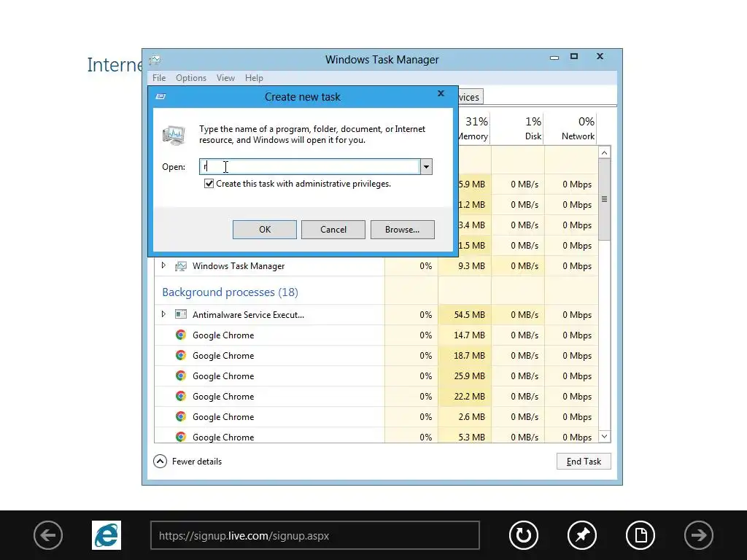The width and height of the screenshot is (747, 560).
Task: Select the Google Chrome row with 14.7 MB
Action: tap(376, 335)
